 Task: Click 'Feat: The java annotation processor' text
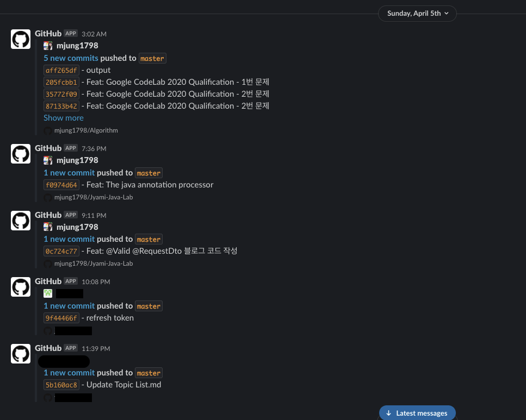(150, 185)
